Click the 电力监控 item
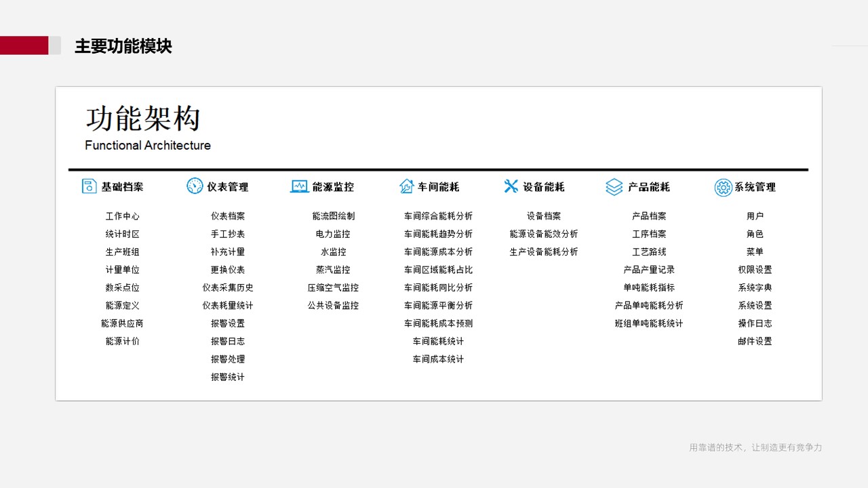868x488 pixels. click(x=334, y=234)
